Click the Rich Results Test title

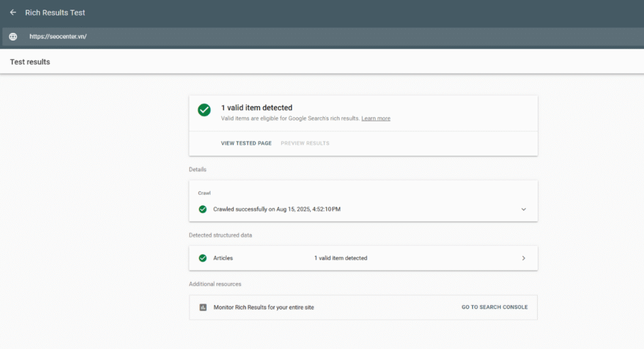coord(55,13)
